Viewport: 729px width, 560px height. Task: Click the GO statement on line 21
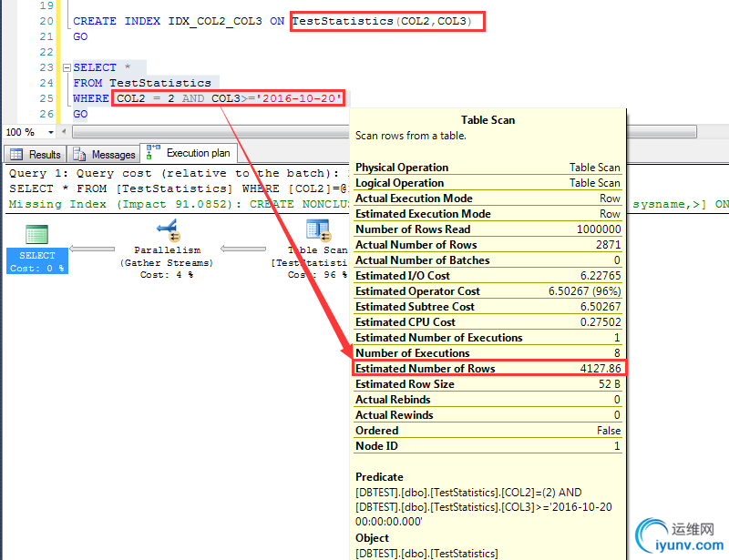click(x=80, y=36)
